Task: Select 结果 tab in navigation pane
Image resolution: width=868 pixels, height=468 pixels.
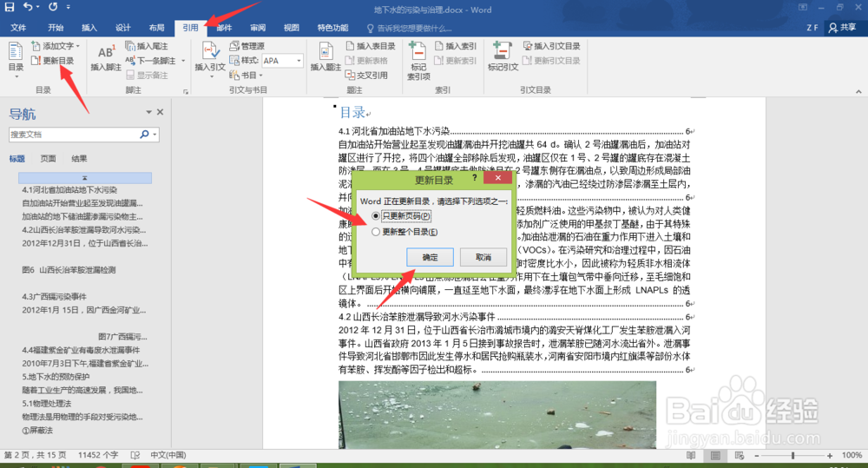Action: pos(79,158)
